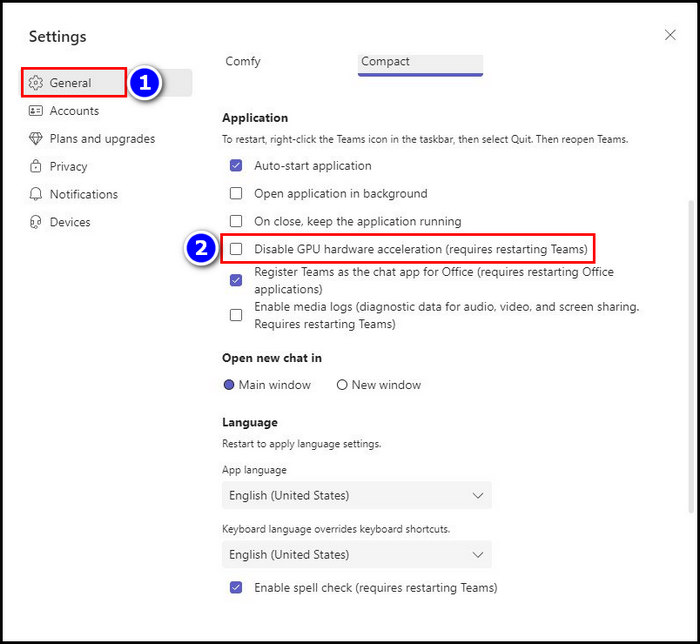Image resolution: width=700 pixels, height=644 pixels.
Task: Choose the Compact chat density option
Action: (420, 65)
